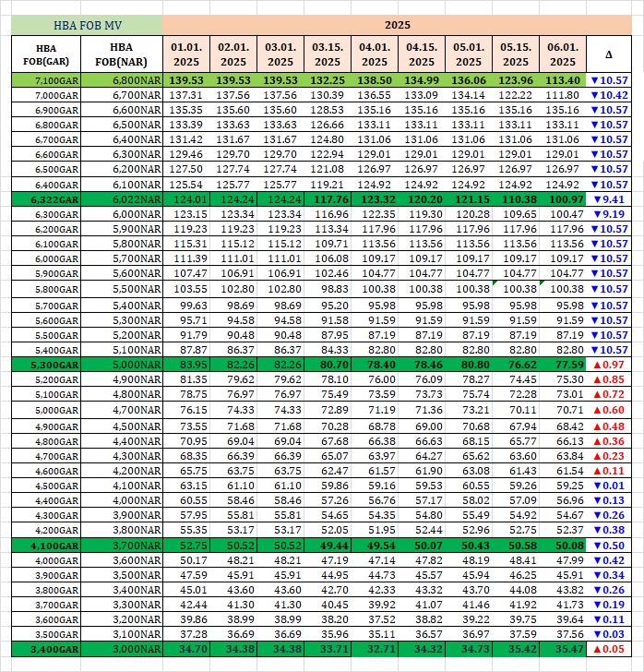Click the value '103.55' in the 5,800GAR row
Screen dimensions: 644x672
(186, 289)
